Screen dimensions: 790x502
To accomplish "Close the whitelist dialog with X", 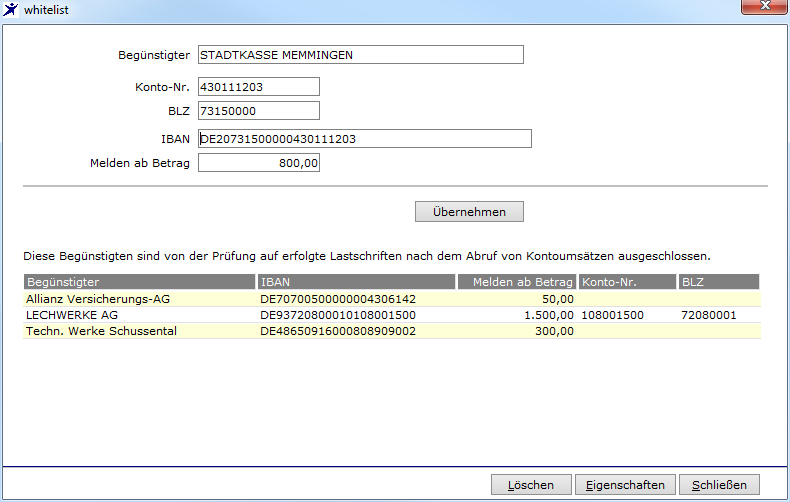I will coord(764,7).
